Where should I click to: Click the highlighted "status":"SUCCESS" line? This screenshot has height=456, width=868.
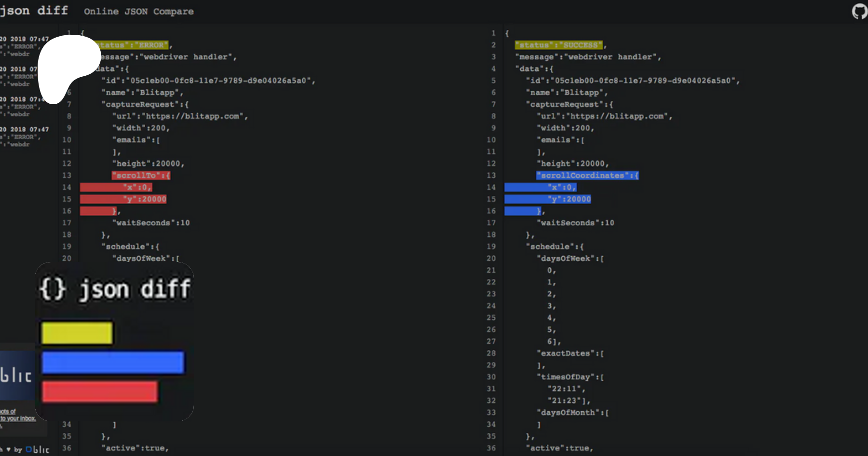click(559, 45)
